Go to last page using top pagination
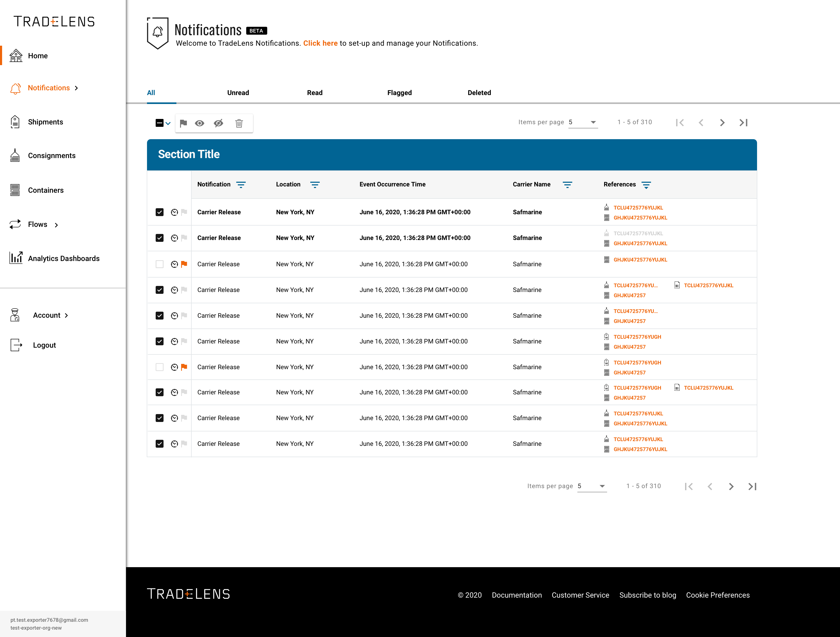The height and width of the screenshot is (637, 840). click(x=743, y=122)
